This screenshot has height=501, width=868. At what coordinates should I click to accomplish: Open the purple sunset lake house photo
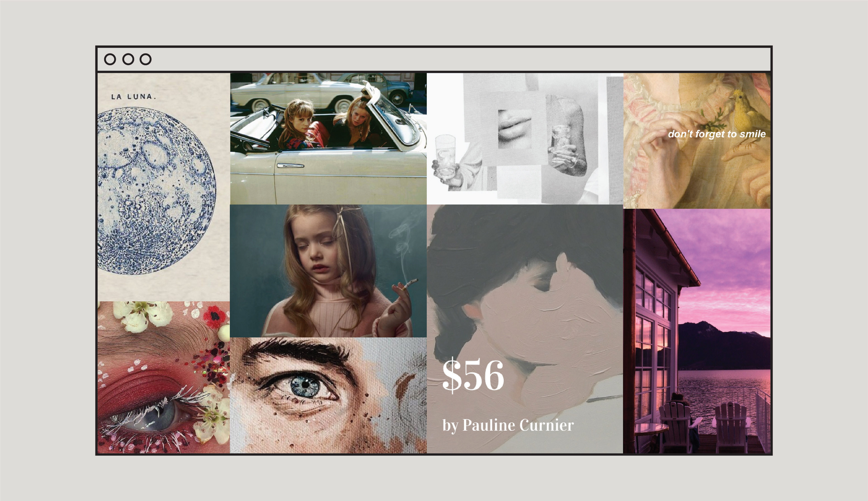[697, 331]
